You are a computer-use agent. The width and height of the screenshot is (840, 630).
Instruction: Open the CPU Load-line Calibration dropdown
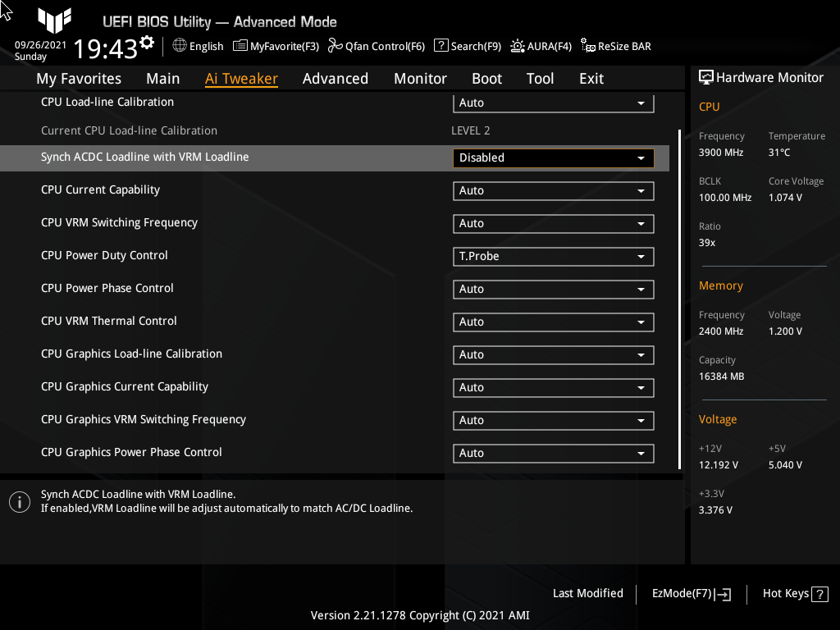[553, 103]
